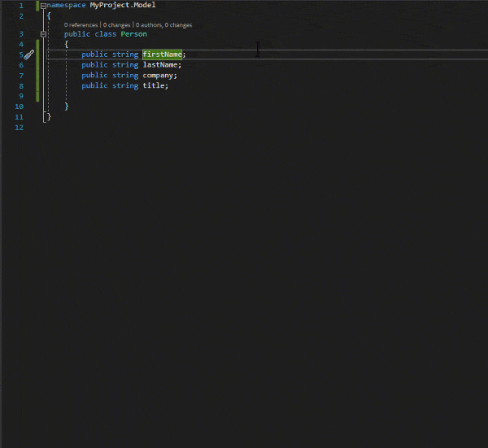Collapse the namespace MyProject.Model region

tap(44, 6)
